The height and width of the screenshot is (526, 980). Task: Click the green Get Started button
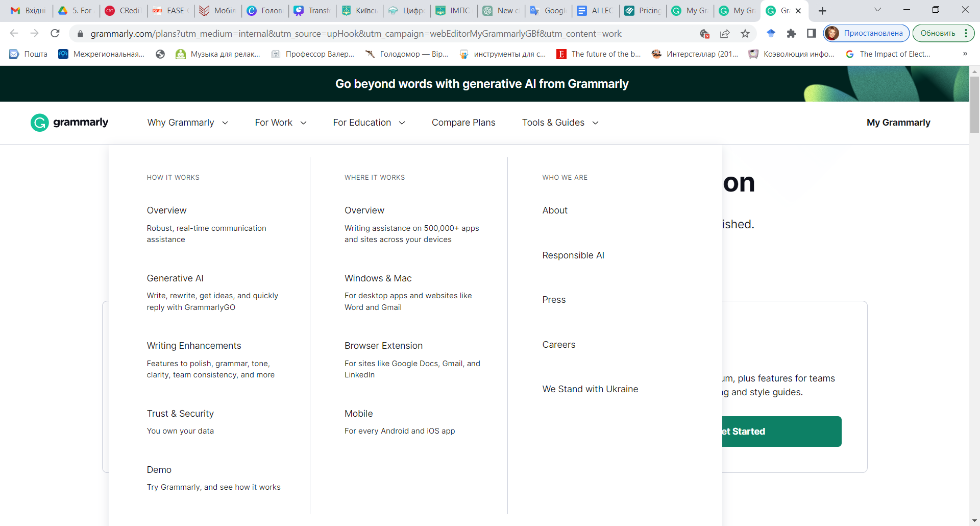click(781, 432)
